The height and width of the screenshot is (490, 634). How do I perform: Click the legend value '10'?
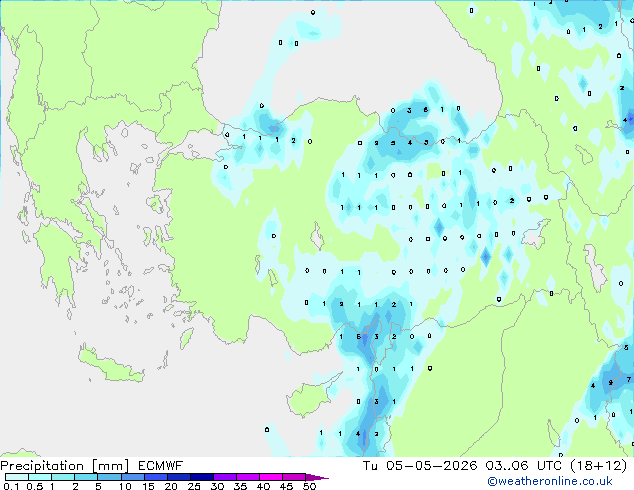coord(125,486)
